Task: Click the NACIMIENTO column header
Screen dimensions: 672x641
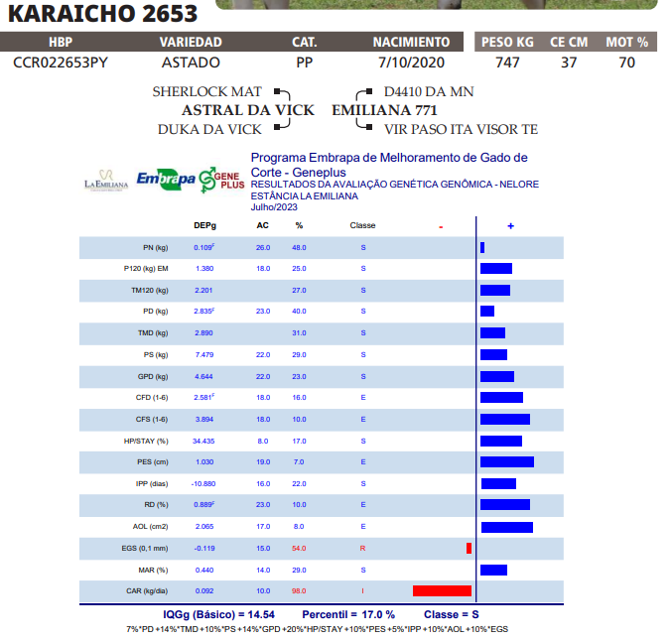Action: (411, 43)
